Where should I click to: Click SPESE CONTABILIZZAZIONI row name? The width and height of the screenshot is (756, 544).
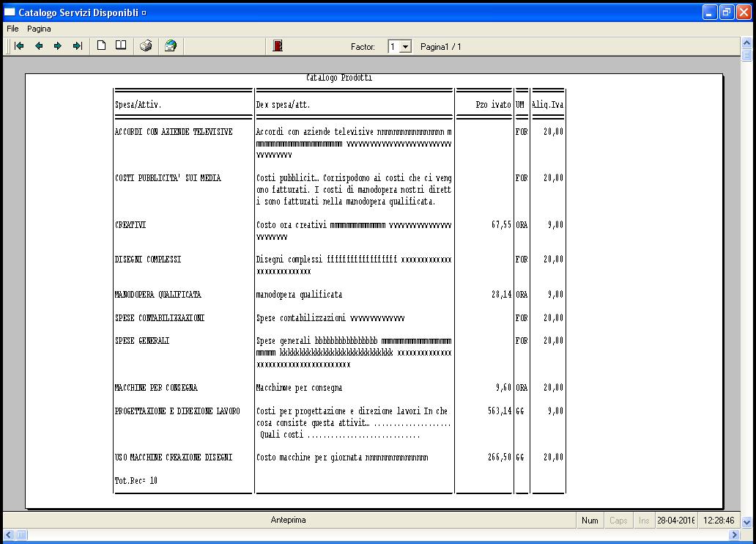160,318
